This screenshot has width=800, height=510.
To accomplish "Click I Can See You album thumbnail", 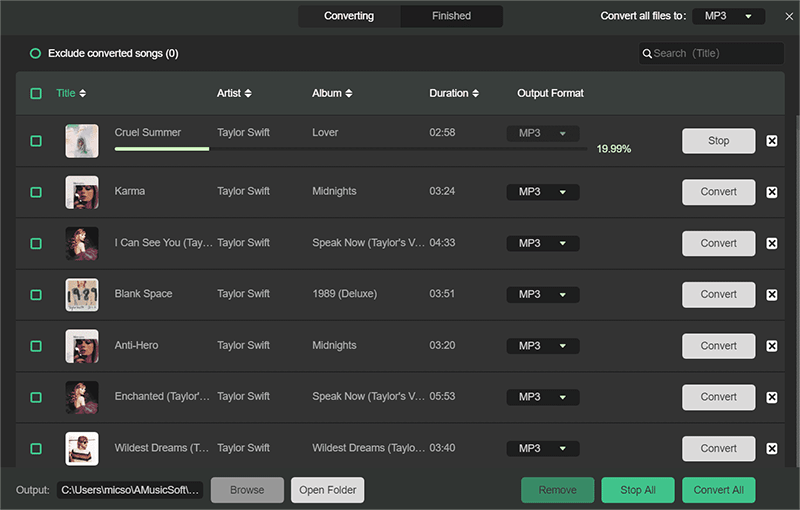I will [x=82, y=243].
